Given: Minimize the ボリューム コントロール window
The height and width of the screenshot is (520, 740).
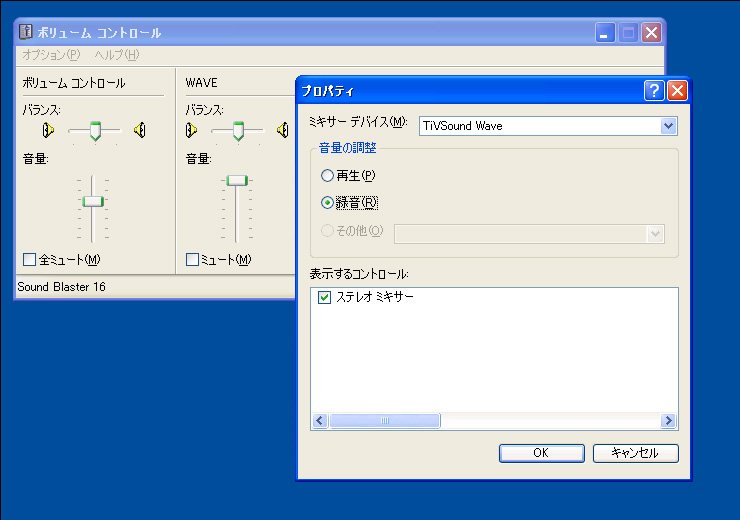Looking at the screenshot, I should [605, 33].
